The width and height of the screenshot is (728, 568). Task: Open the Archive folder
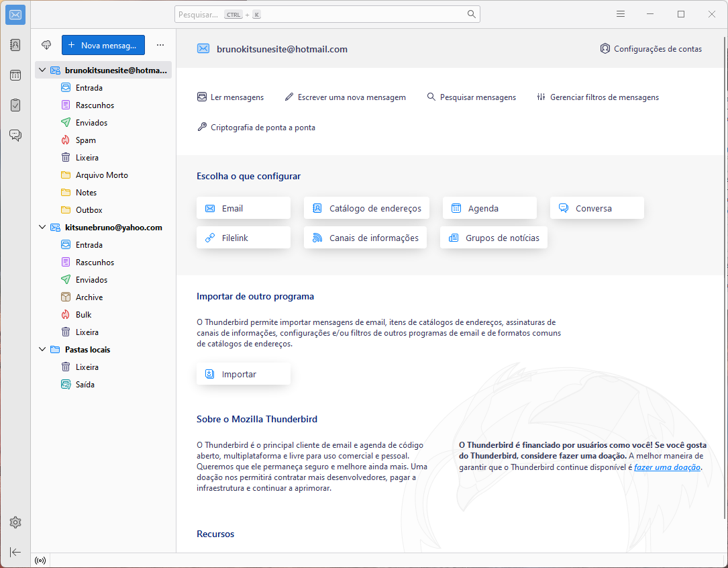click(103, 297)
